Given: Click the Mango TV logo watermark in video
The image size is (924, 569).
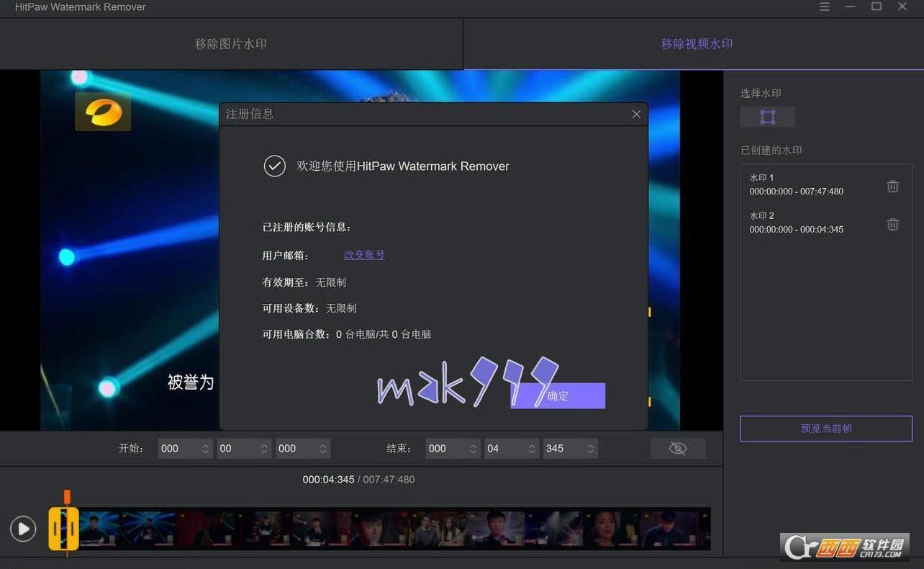Looking at the screenshot, I should (x=103, y=112).
